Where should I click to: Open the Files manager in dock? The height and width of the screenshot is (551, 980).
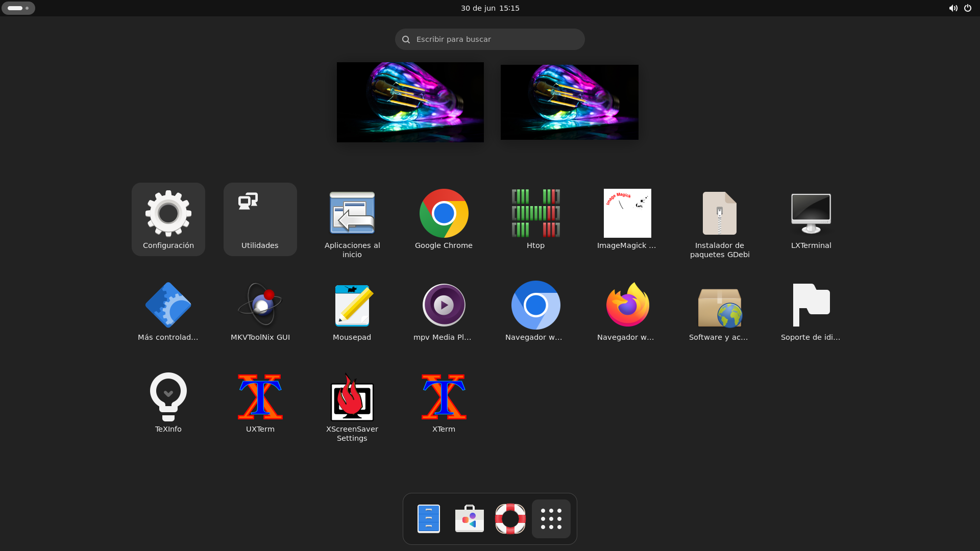pos(428,519)
